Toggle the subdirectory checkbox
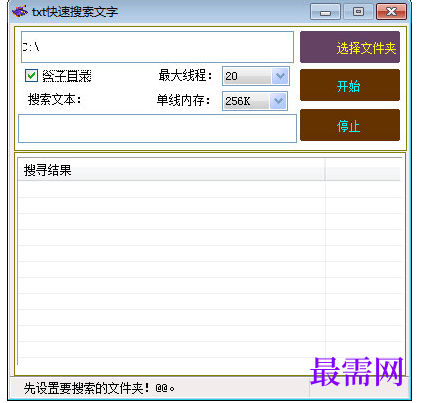The height and width of the screenshot is (403, 422). click(x=31, y=76)
